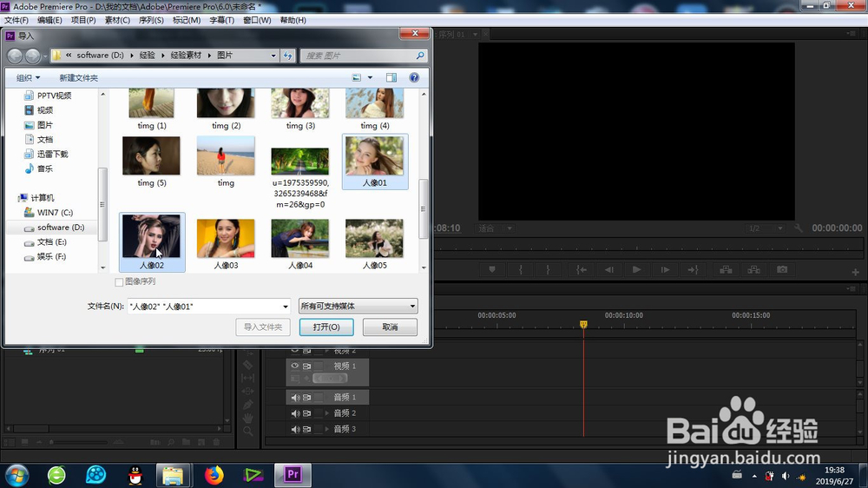Select the Hand tool
The image size is (868, 488).
[x=248, y=418]
